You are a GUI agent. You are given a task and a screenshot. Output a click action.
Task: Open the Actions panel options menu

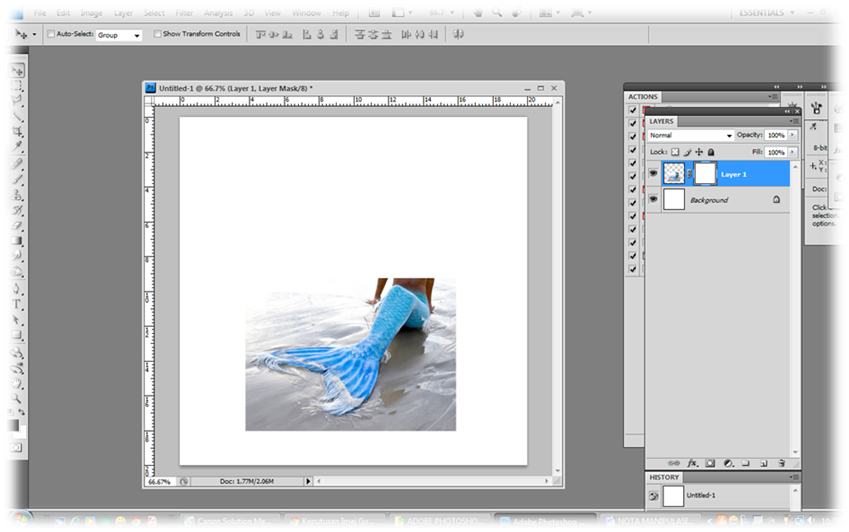[774, 96]
